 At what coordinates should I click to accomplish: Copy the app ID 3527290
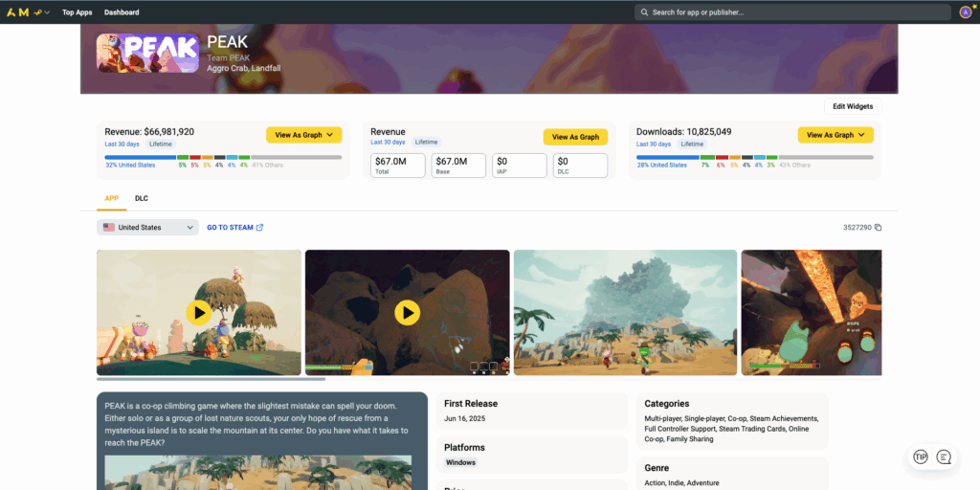point(878,228)
